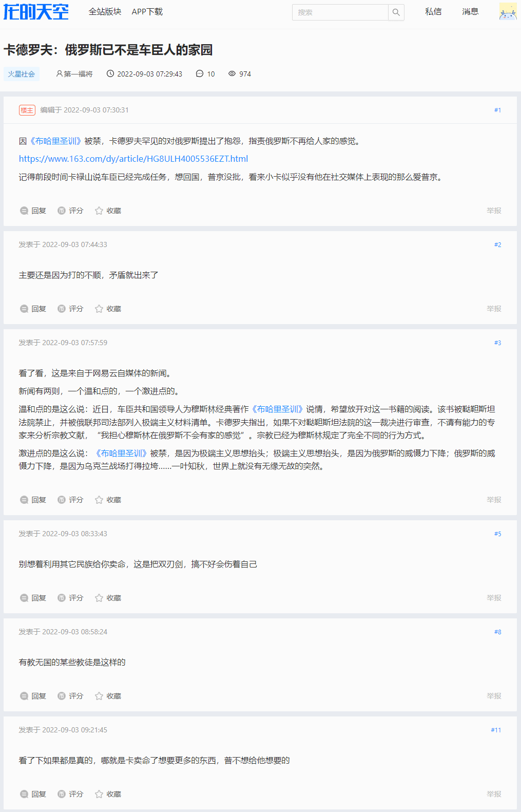This screenshot has height=812, width=521.
Task: Favorite post #8 with the 收藏 star
Action: 108,696
